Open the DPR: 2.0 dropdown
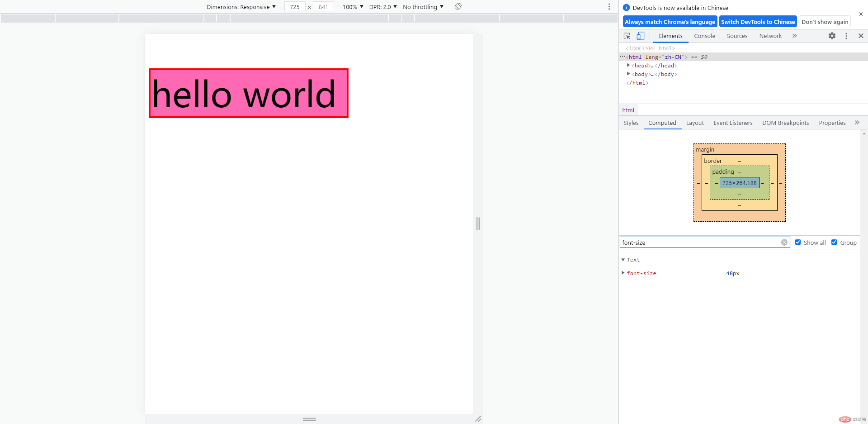 [383, 7]
